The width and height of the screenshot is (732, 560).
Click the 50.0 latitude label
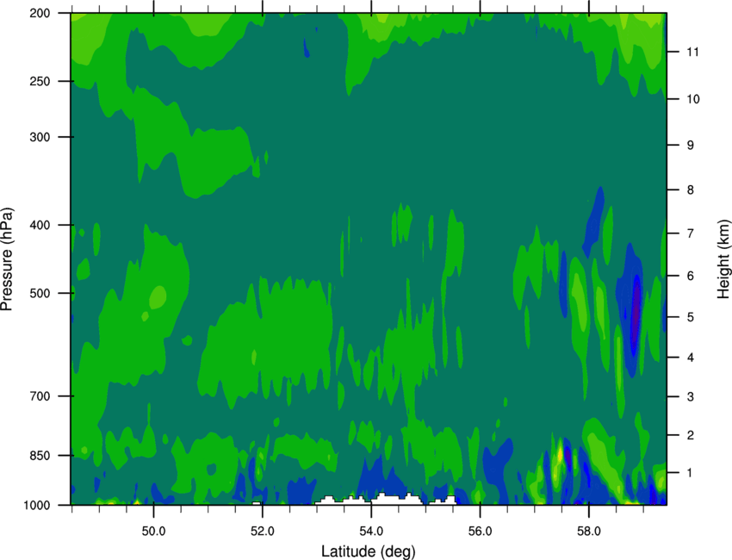coord(153,531)
